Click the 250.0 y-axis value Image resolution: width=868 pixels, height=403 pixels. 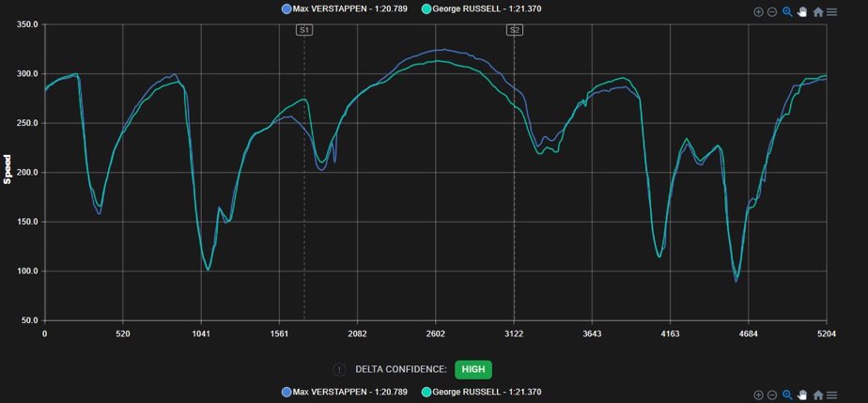point(27,123)
